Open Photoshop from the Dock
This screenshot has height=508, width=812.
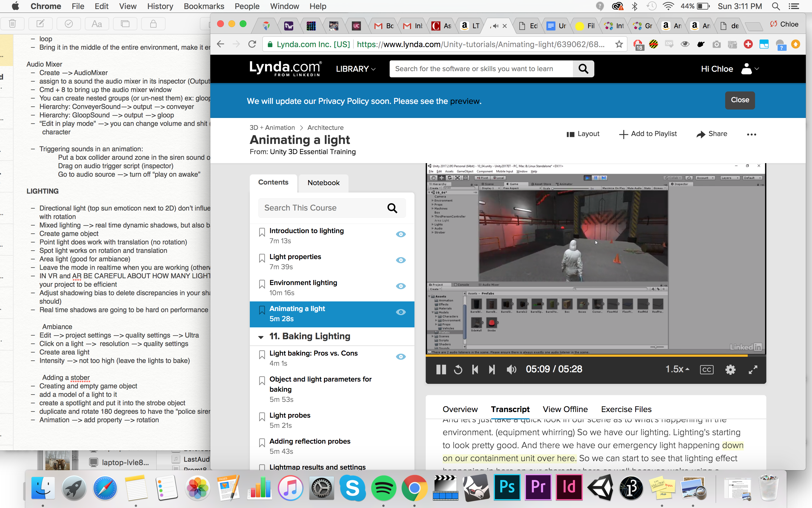tap(507, 487)
